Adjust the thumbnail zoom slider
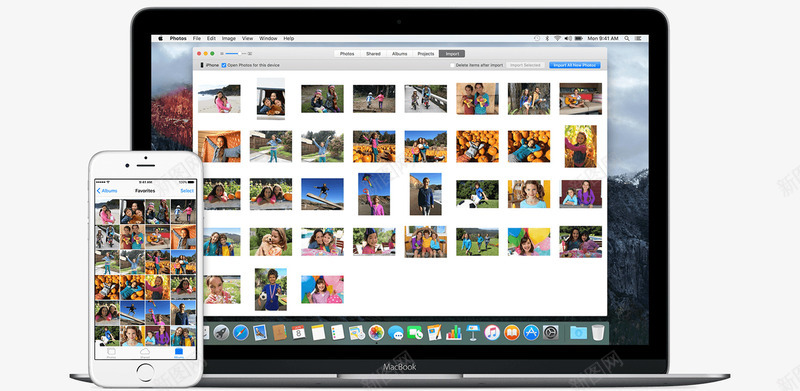The height and width of the screenshot is (391, 800). click(x=235, y=54)
